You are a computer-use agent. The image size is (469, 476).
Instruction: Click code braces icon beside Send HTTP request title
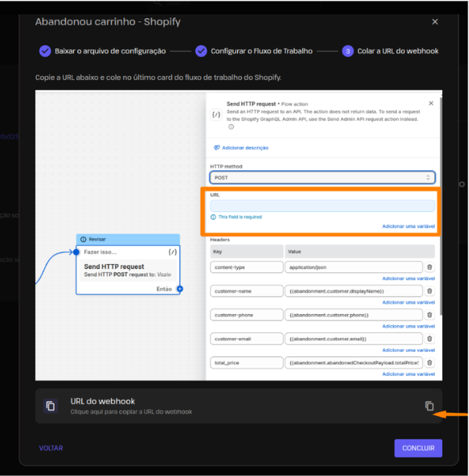coord(216,115)
